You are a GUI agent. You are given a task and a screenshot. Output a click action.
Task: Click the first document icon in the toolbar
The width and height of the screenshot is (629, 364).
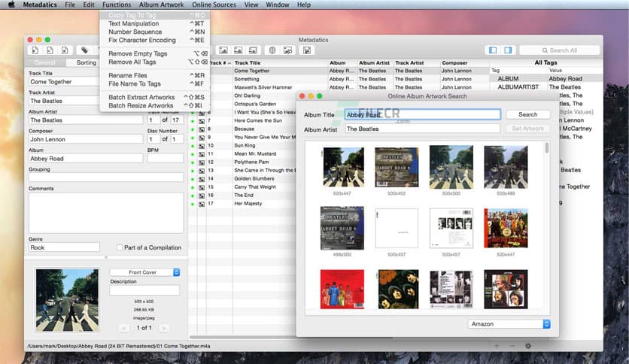(x=35, y=50)
